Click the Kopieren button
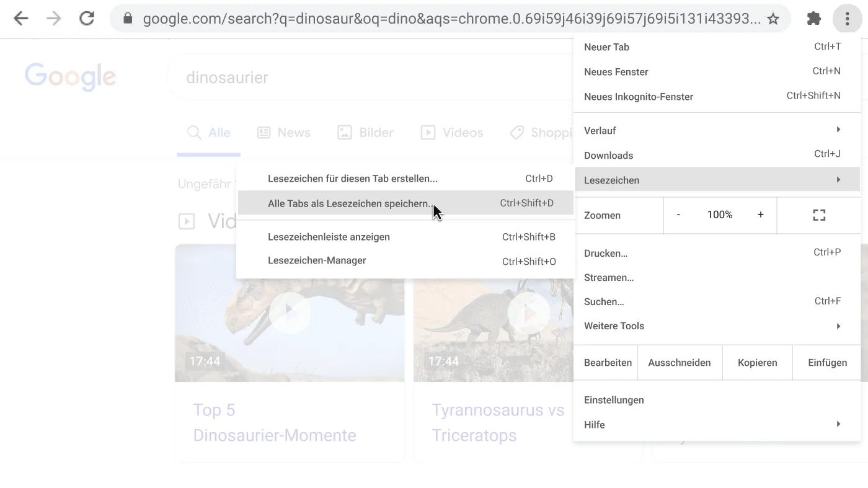The height and width of the screenshot is (488, 868). pos(757,362)
